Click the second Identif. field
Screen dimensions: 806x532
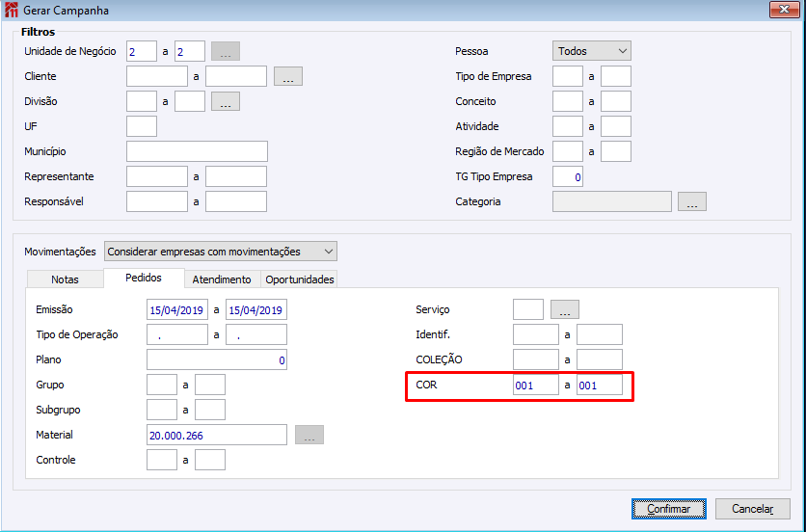[600, 334]
